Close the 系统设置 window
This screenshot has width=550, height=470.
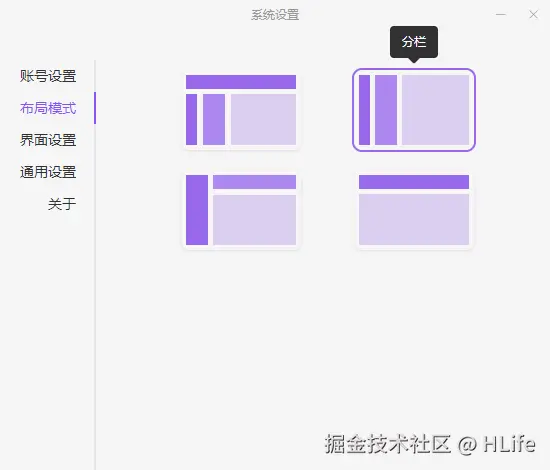[x=534, y=15]
